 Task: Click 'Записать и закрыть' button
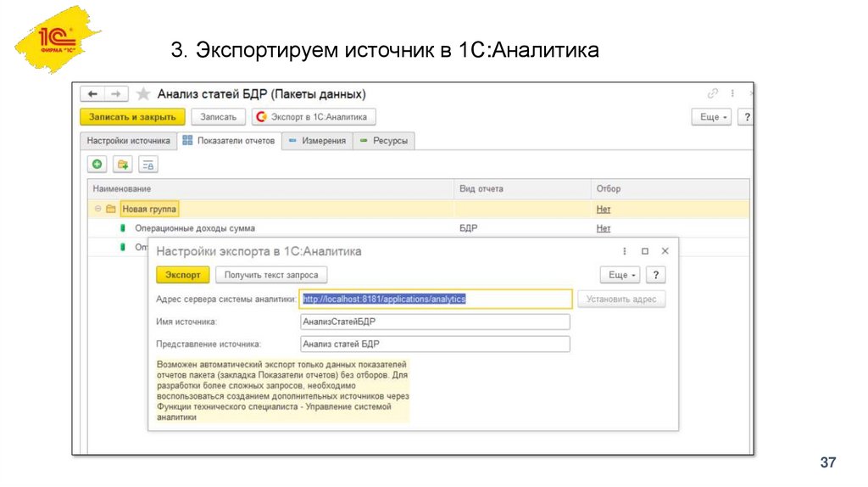[132, 117]
